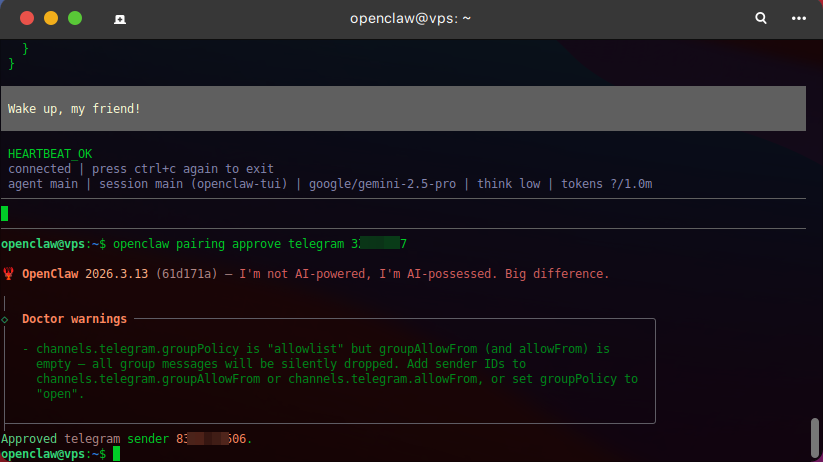Click the green TUI input cursor block

(5, 212)
